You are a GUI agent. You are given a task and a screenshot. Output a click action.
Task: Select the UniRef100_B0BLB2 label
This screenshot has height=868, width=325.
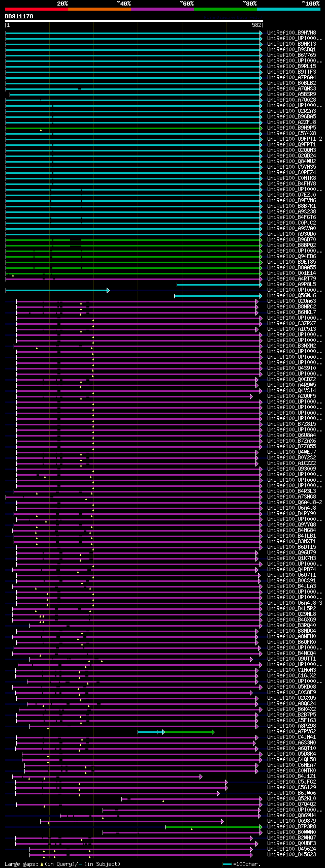(291, 83)
